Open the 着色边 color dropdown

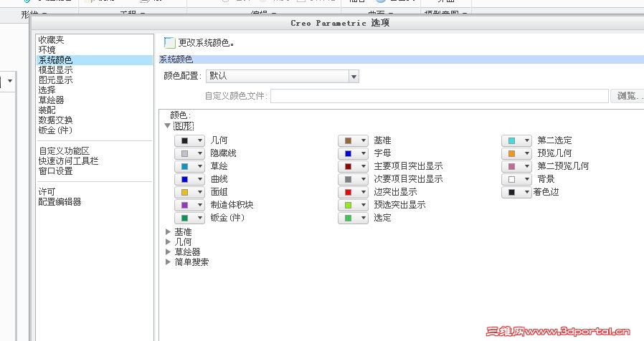click(516, 192)
